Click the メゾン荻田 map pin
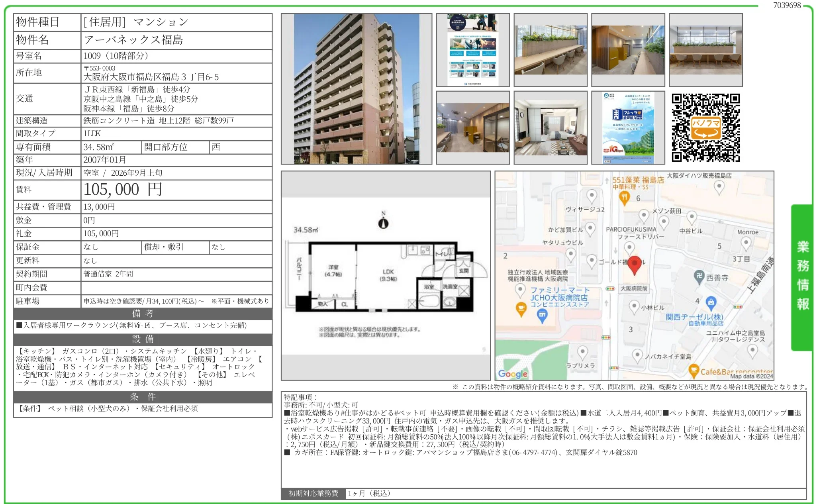The image size is (819, 504). click(644, 216)
